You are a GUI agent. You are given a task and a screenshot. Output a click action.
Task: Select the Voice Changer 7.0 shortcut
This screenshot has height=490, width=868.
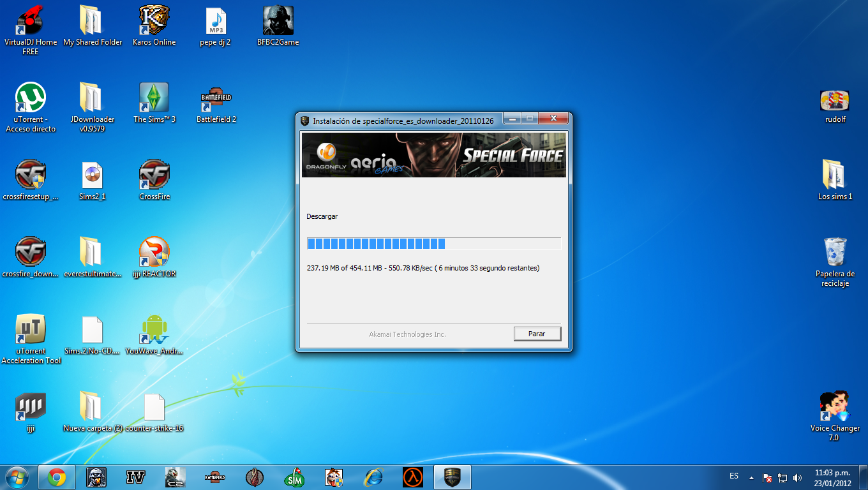point(835,417)
